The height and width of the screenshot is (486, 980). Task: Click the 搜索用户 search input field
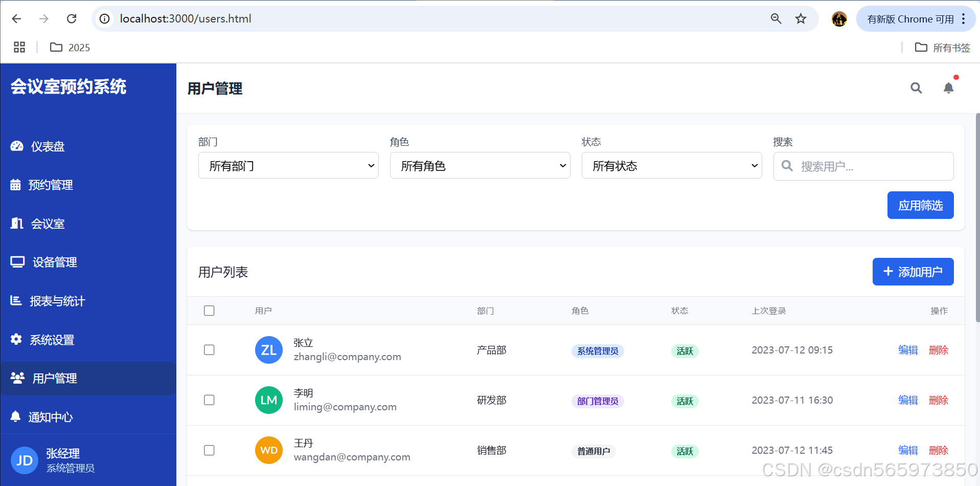click(x=863, y=166)
